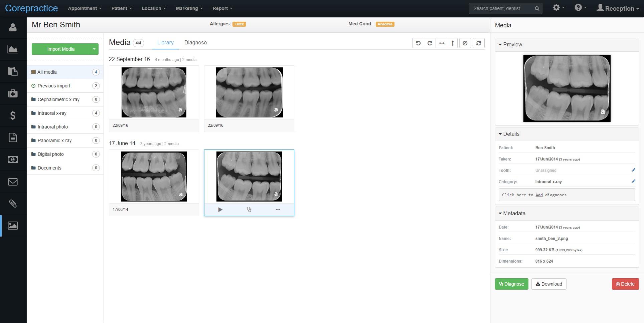Screen dimensions: 644x323
Task: Edit the Tooth assignment pencil icon
Action: (x=633, y=170)
